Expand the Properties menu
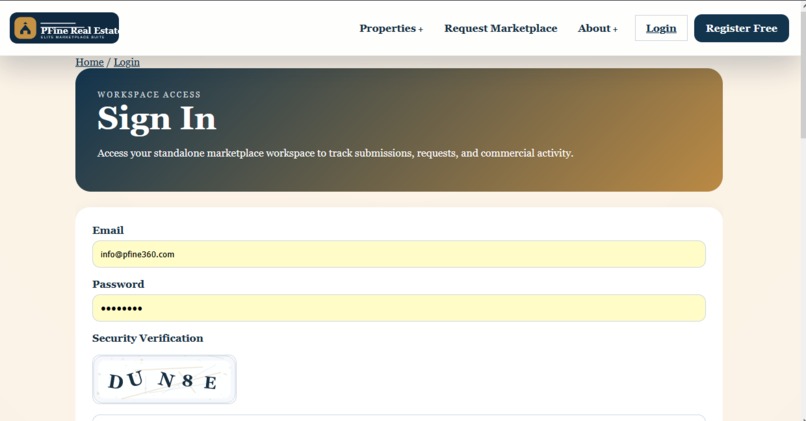This screenshot has height=421, width=806. tap(391, 28)
